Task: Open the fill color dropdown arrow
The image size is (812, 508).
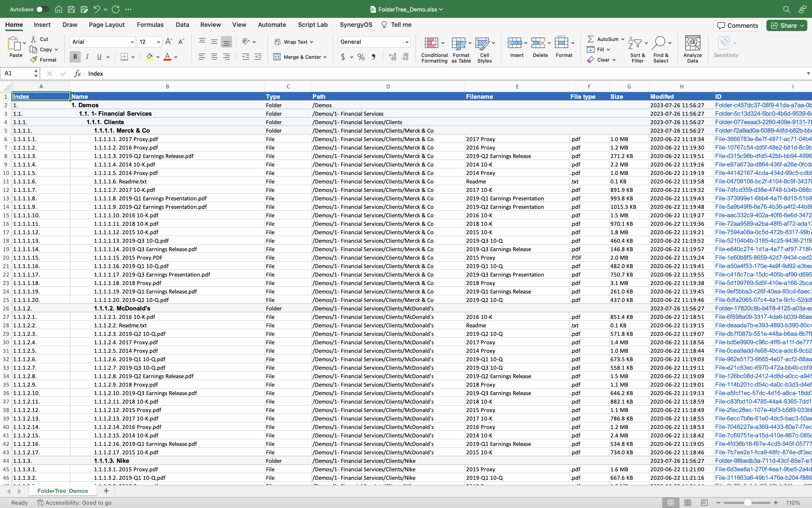Action: pyautogui.click(x=158, y=57)
